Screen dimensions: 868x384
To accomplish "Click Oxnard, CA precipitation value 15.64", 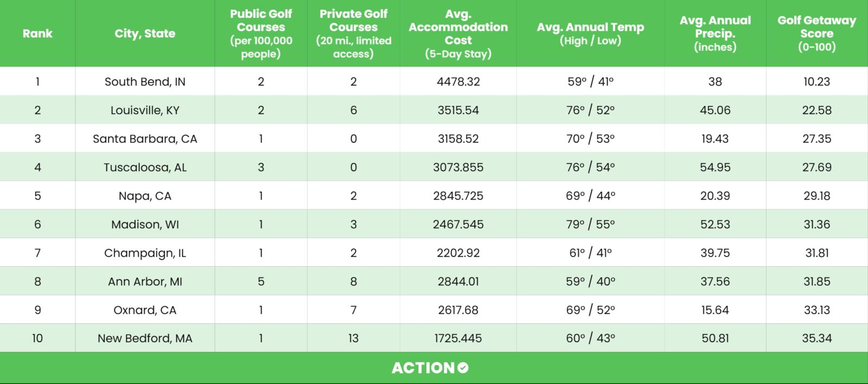I will (x=715, y=310).
